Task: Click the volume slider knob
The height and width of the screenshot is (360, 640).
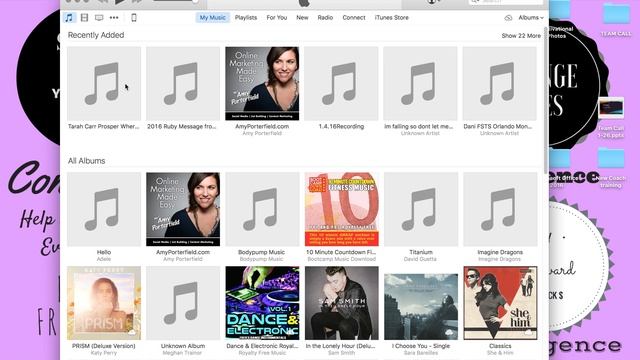Action: [x=195, y=2]
